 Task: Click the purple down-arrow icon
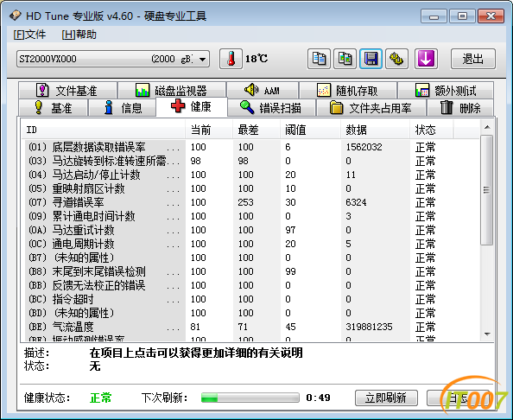click(426, 59)
